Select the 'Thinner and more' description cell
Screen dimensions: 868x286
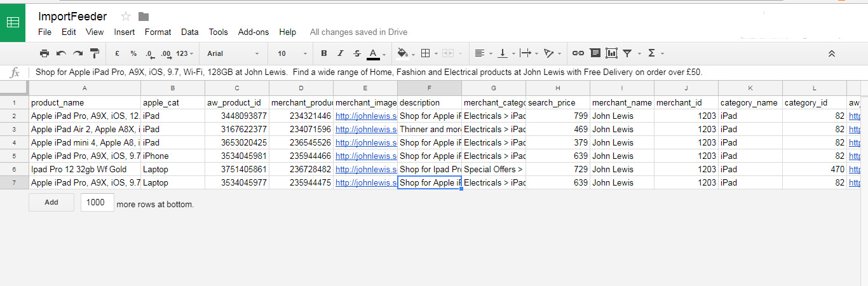pos(430,129)
